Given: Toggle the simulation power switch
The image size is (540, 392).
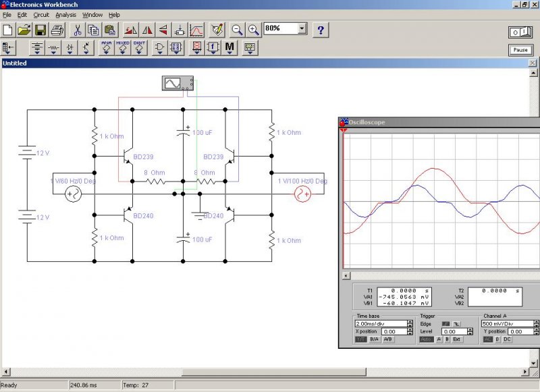Looking at the screenshot, I should tap(520, 32).
